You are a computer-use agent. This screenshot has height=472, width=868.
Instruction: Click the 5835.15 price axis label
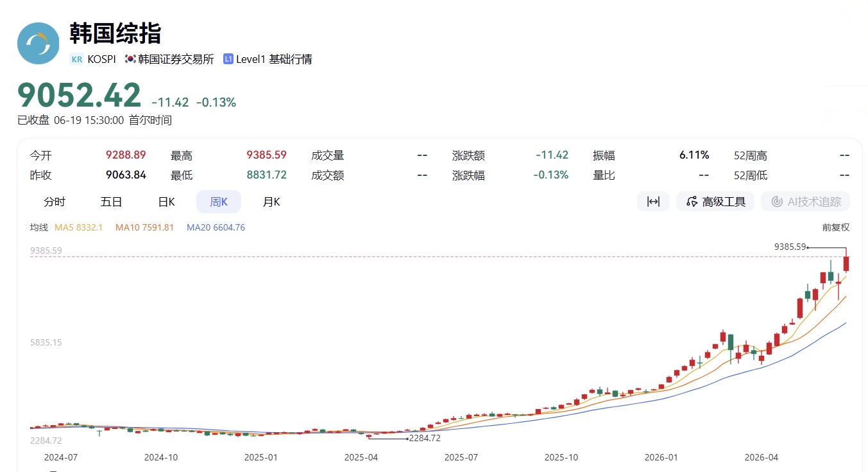tap(46, 342)
